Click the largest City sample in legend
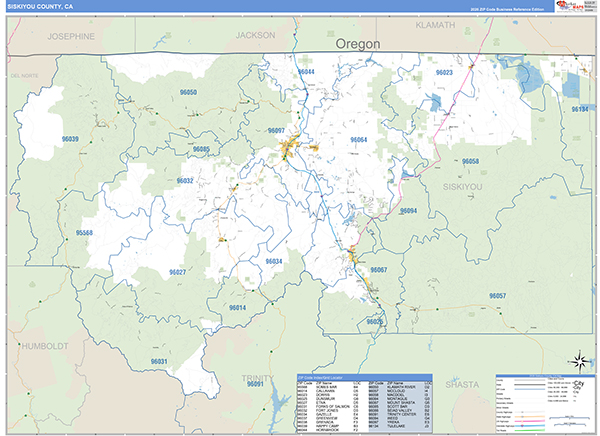The image size is (600, 436). coord(579,383)
